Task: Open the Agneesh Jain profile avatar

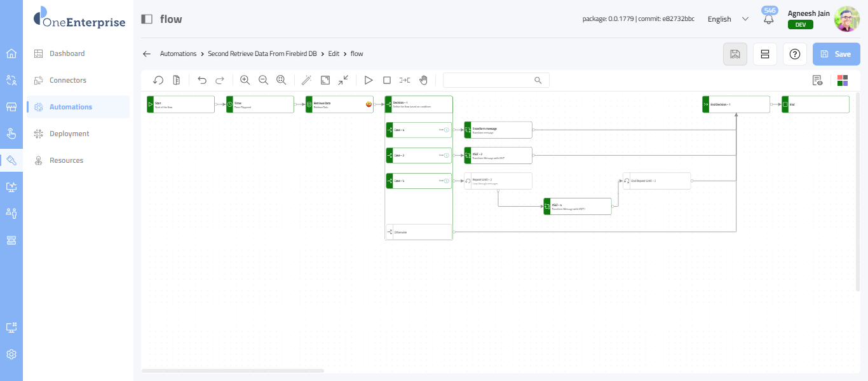Action: (846, 19)
